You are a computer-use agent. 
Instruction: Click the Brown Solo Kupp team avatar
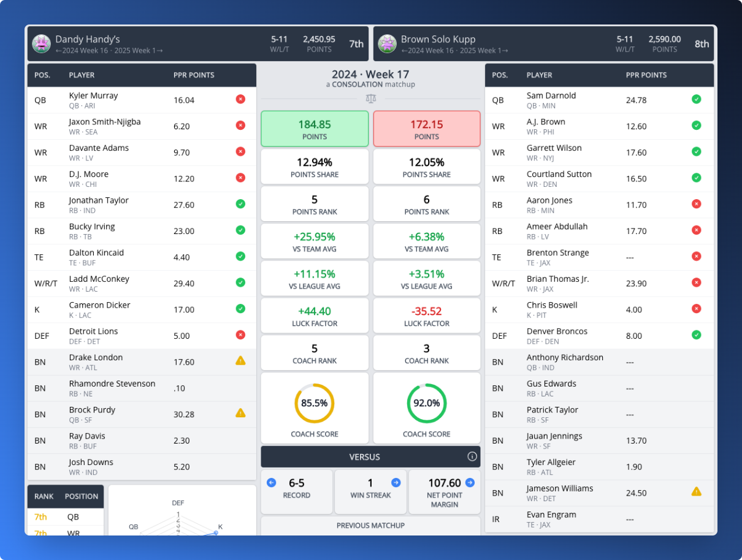[387, 44]
